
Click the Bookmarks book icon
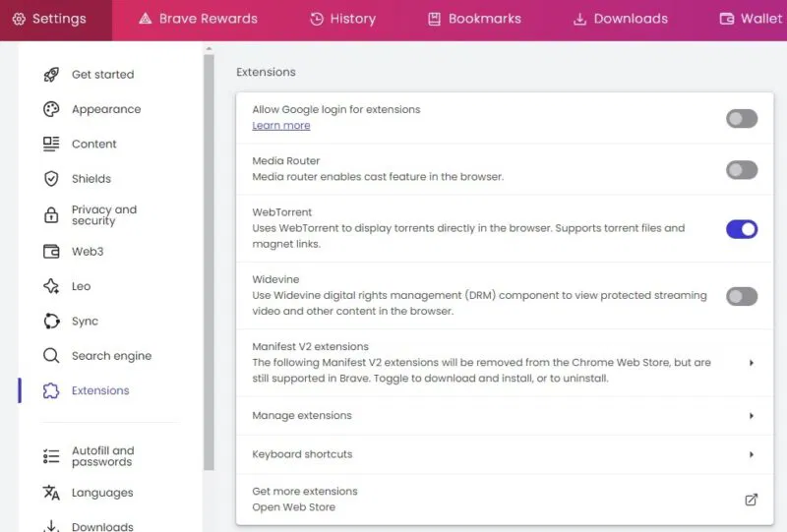[x=434, y=19]
